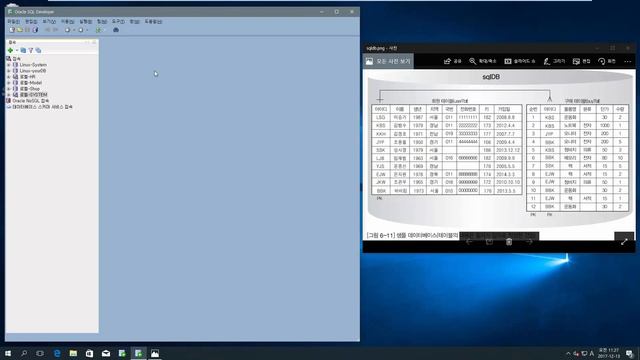This screenshot has height=360, width=640.
Task: Click the Redo icon in SQL Developer toolbar
Action: coord(55,30)
